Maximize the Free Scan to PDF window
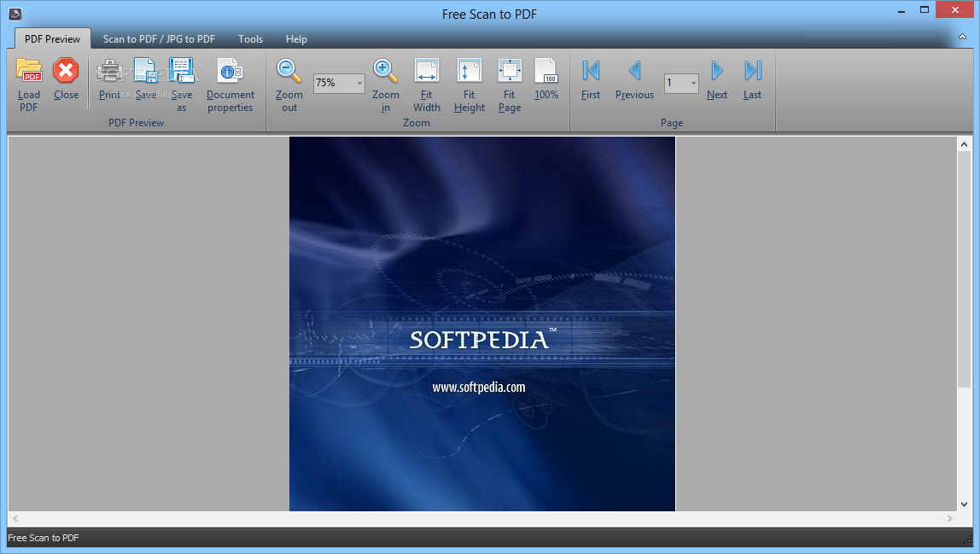Viewport: 980px width, 554px height. (925, 10)
